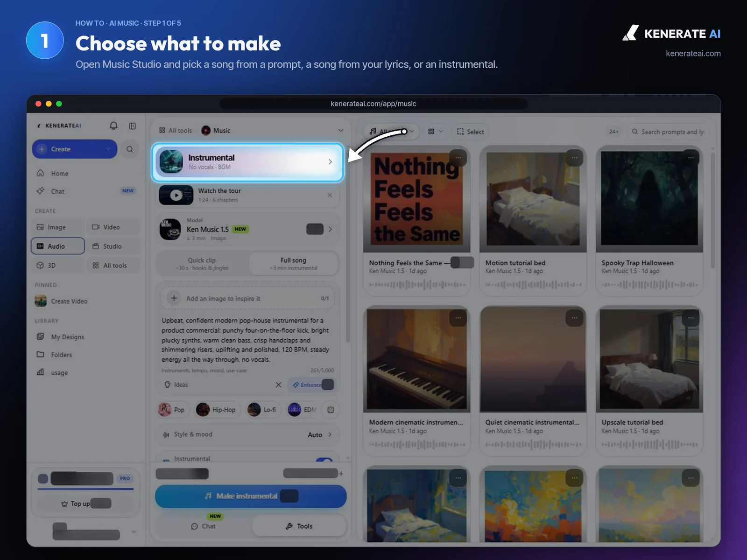Open My Designs in the library
The width and height of the screenshot is (747, 560).
(x=68, y=337)
